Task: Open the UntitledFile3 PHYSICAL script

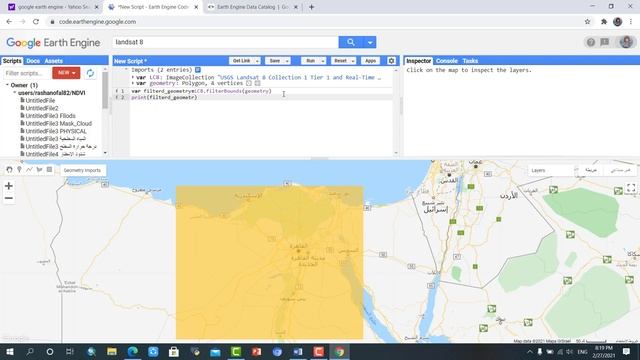Action: tap(56, 131)
